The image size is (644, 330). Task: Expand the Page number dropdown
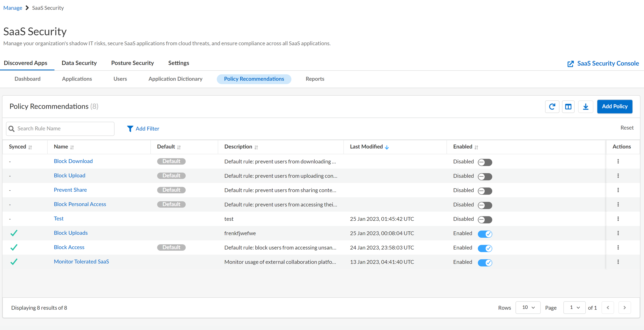click(x=574, y=307)
